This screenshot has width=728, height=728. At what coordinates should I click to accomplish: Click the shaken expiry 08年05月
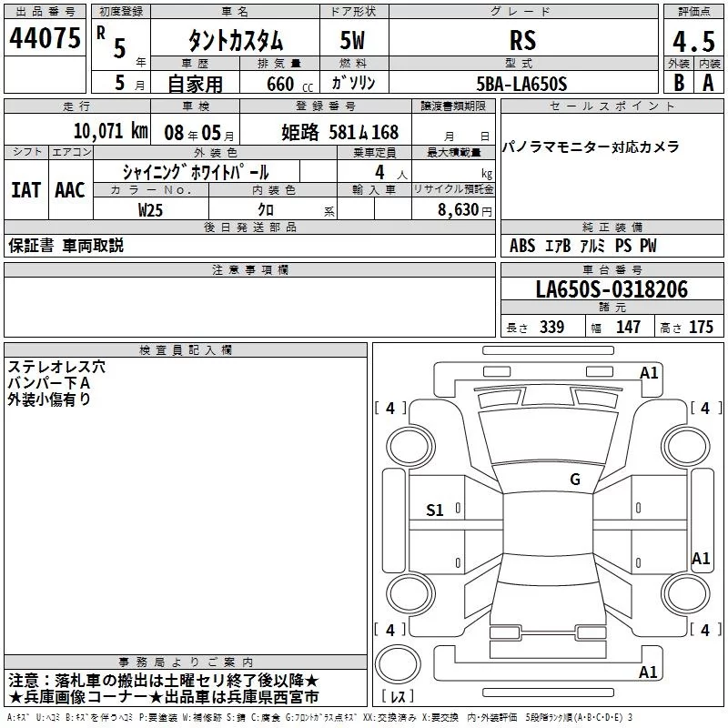(x=198, y=133)
